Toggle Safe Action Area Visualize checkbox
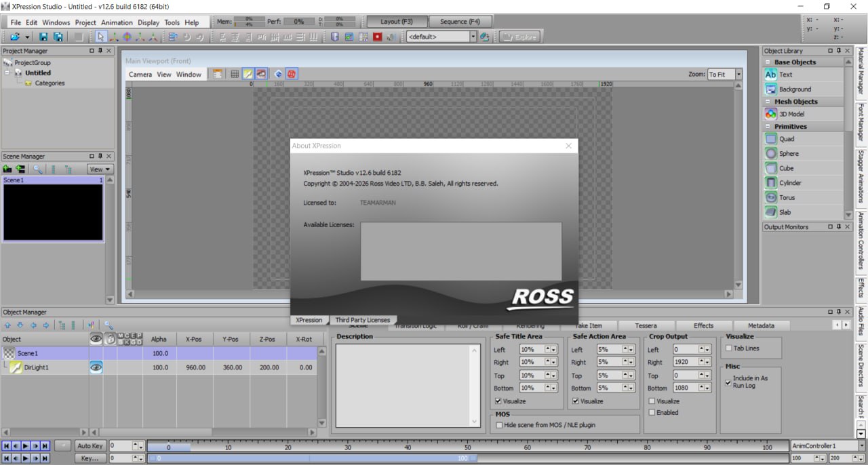The width and height of the screenshot is (868, 465). tap(576, 401)
